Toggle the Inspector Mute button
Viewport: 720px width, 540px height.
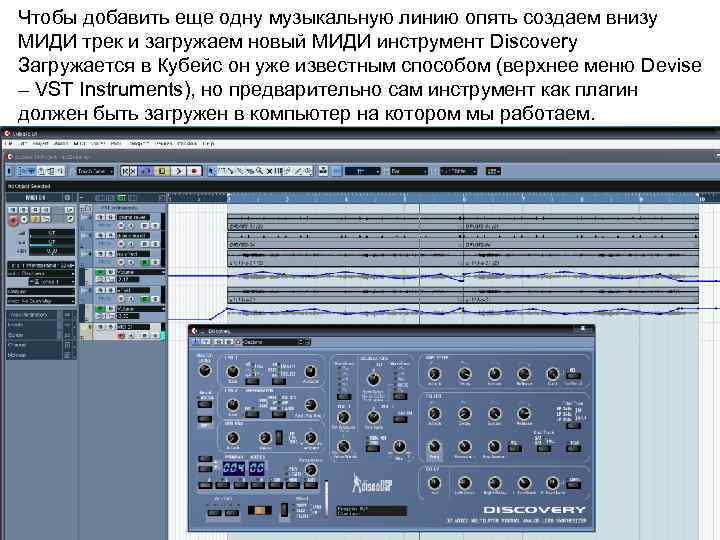pos(12,210)
